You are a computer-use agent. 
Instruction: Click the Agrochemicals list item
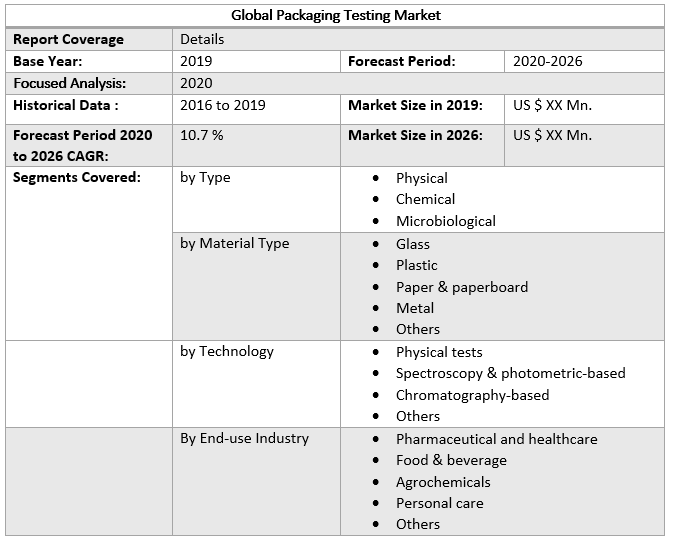(443, 482)
